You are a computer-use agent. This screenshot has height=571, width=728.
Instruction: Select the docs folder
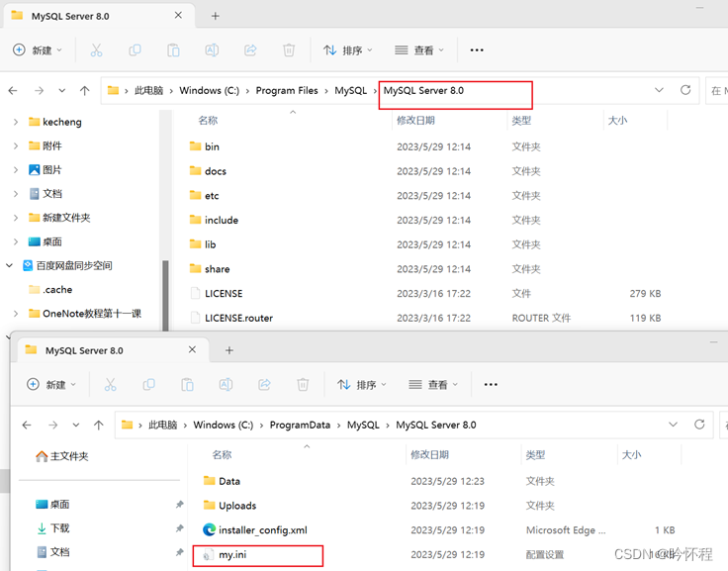coord(208,171)
